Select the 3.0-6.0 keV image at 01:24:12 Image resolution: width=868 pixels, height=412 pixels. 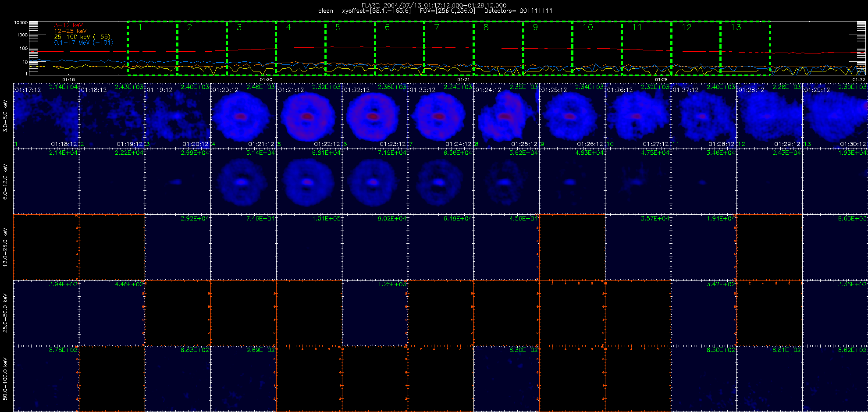(x=506, y=116)
